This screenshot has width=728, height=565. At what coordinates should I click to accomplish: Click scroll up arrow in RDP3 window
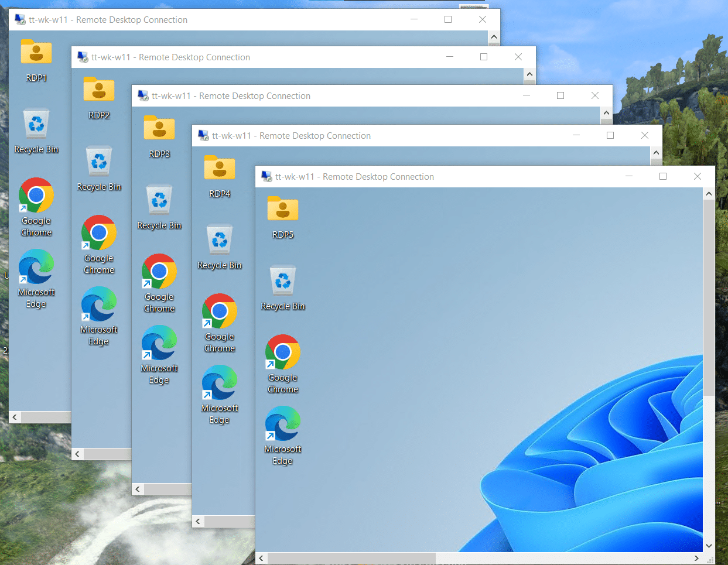pos(606,112)
